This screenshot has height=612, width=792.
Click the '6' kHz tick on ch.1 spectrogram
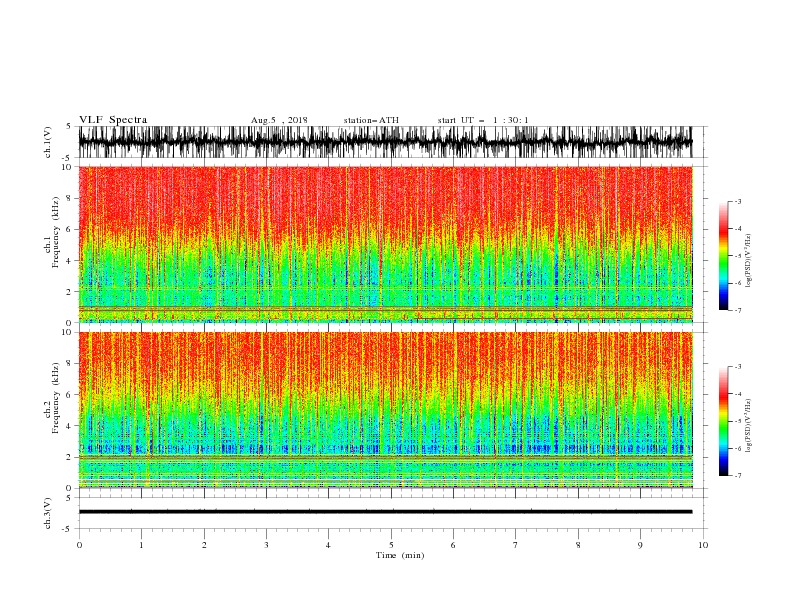pyautogui.click(x=70, y=229)
